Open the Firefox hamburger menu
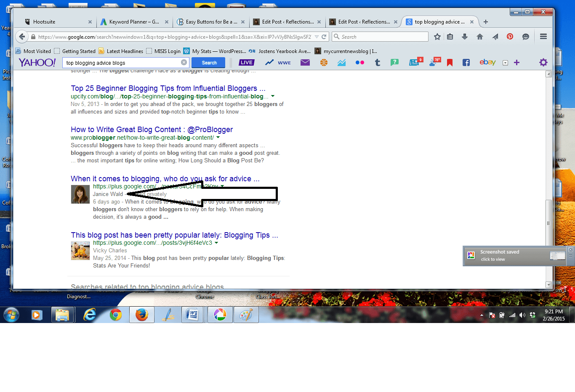The width and height of the screenshot is (575, 392). click(543, 37)
